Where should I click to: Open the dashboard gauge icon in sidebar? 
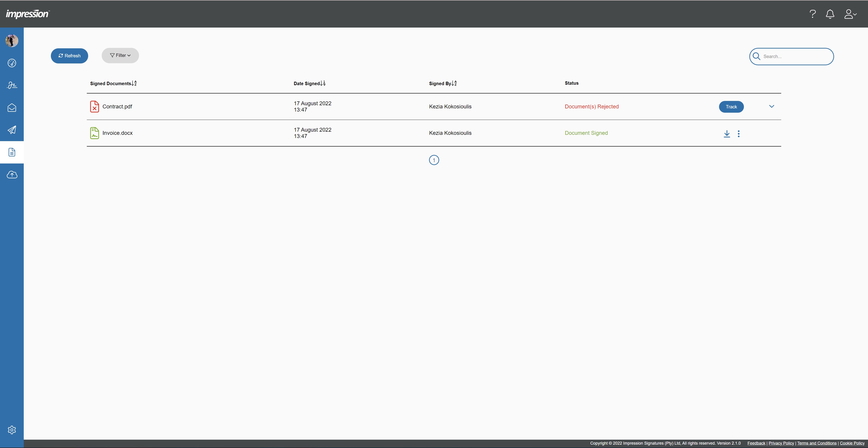coord(12,63)
